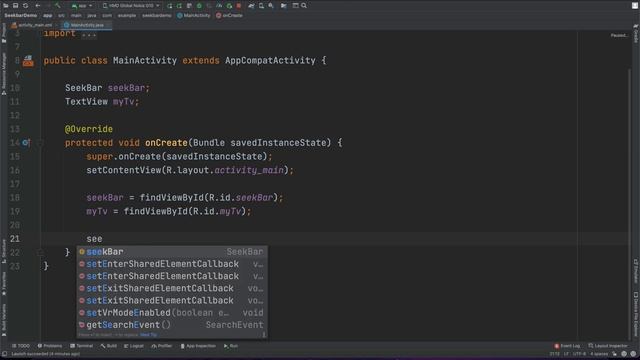Screen dimensions: 640x360
Task: Open the Build tool window
Action: click(109, 346)
